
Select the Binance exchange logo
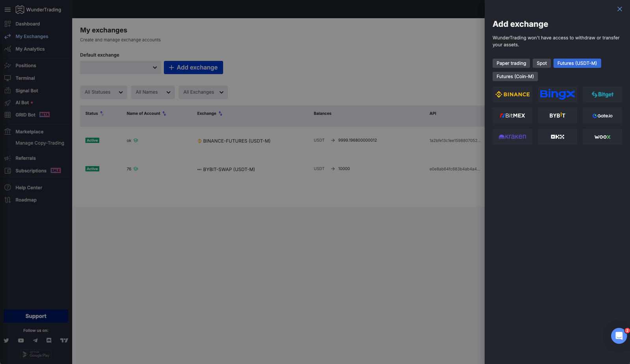coord(512,94)
